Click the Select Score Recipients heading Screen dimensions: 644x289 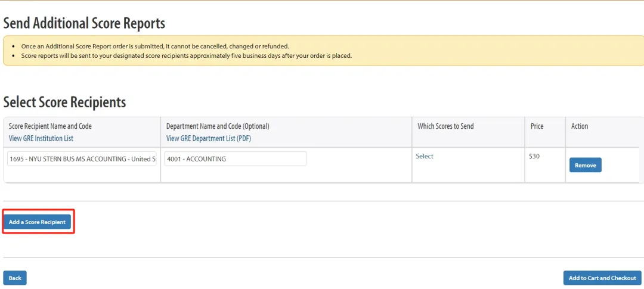coord(64,102)
